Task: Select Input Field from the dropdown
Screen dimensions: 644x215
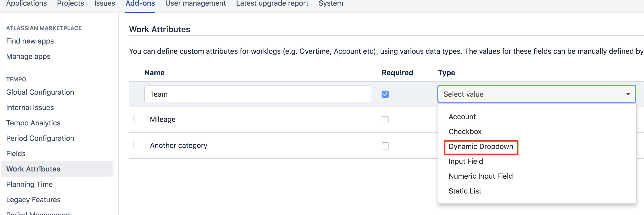Action: pyautogui.click(x=465, y=162)
